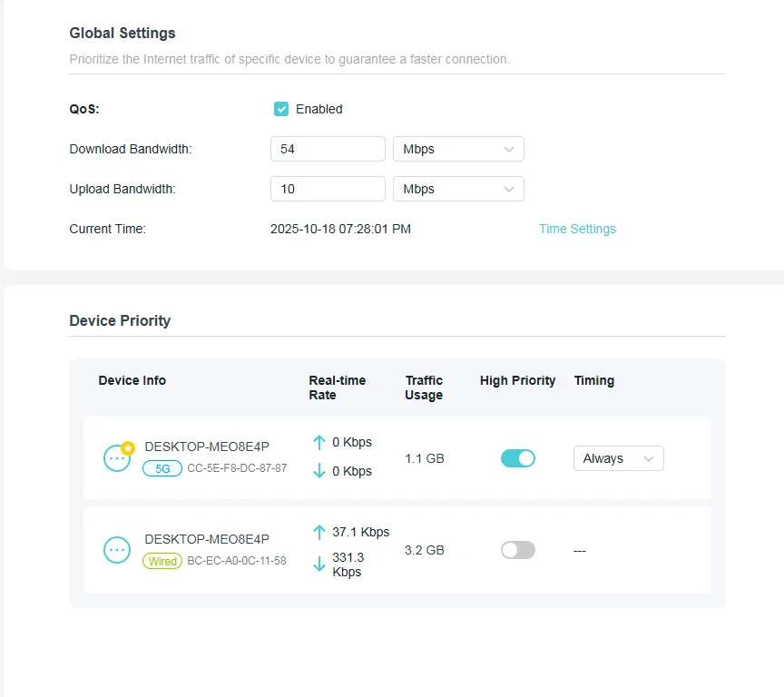
Task: Click the Upload Bandwidth input field
Action: pyautogui.click(x=328, y=189)
